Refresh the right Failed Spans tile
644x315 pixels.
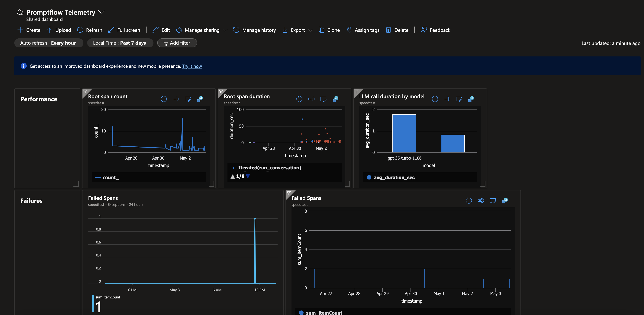coord(469,201)
